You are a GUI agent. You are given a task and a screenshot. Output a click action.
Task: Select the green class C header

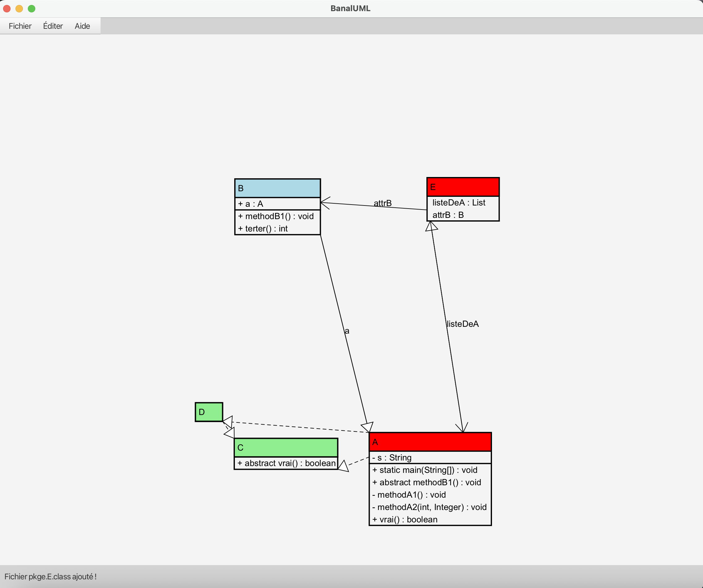tap(286, 447)
